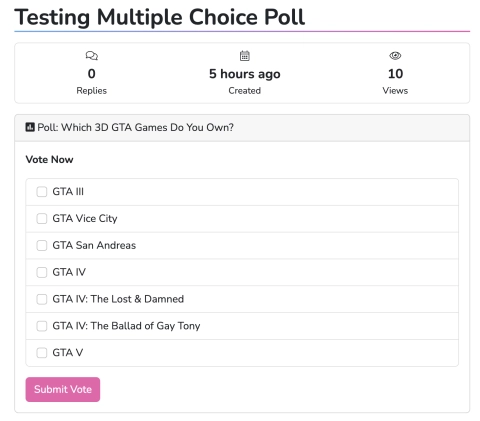Click the GTA Vice City label text

click(85, 219)
